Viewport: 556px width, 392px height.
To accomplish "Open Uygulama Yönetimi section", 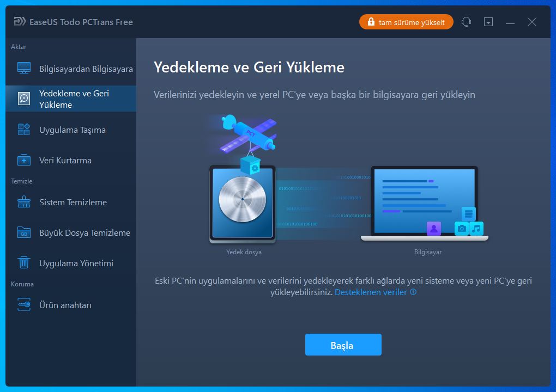I will 71,263.
